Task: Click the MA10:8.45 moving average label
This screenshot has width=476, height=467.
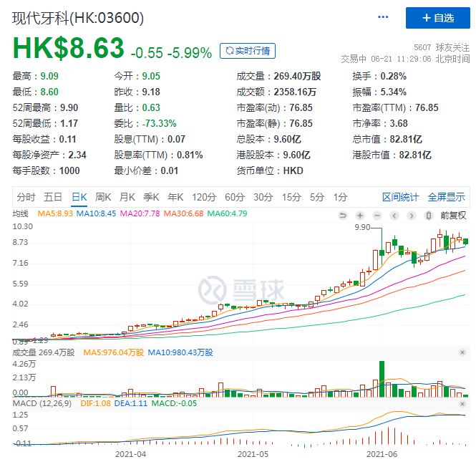Action: [x=96, y=213]
